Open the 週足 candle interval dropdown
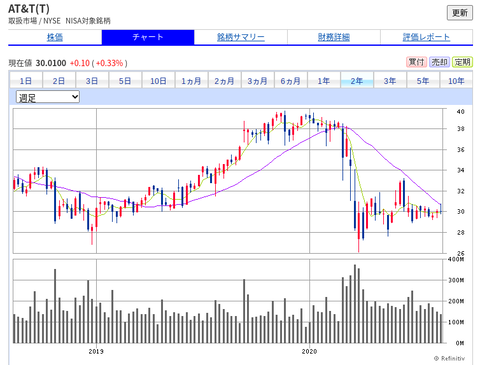The width and height of the screenshot is (480, 365). [x=48, y=97]
